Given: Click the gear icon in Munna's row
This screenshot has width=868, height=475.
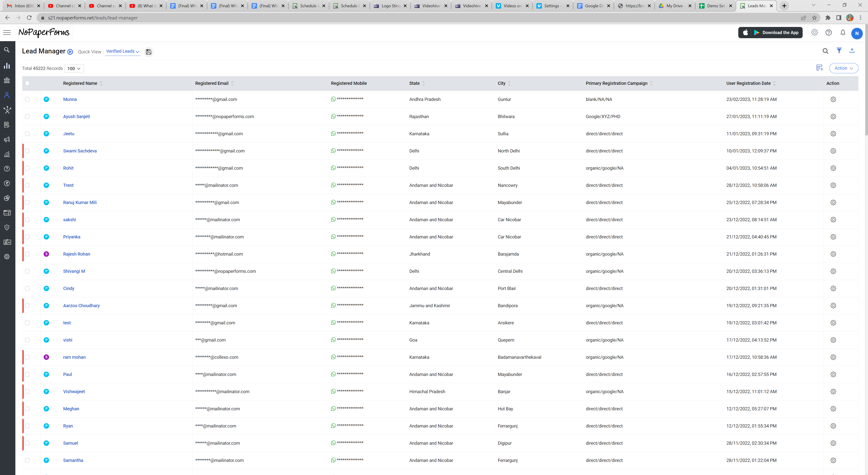Looking at the screenshot, I should point(833,100).
